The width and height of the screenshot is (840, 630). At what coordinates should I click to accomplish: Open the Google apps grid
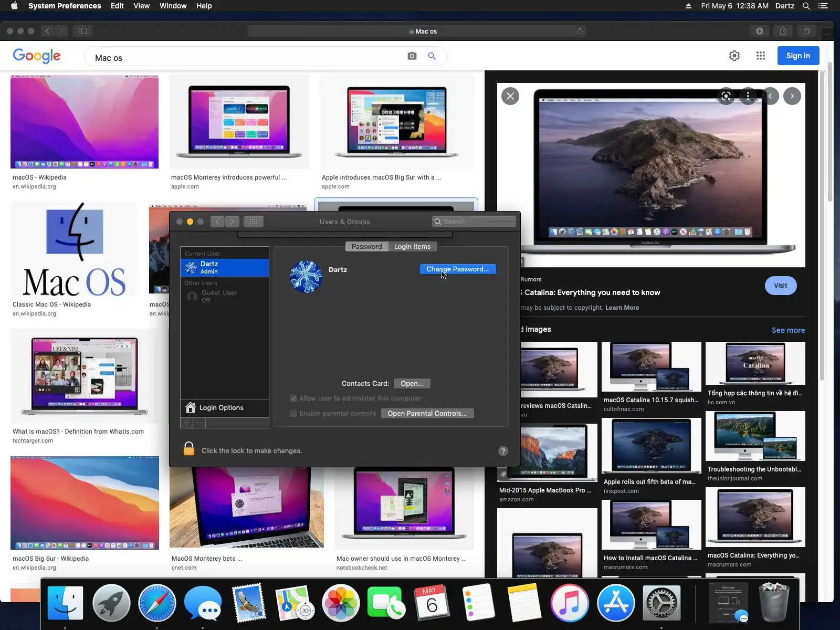(x=761, y=56)
